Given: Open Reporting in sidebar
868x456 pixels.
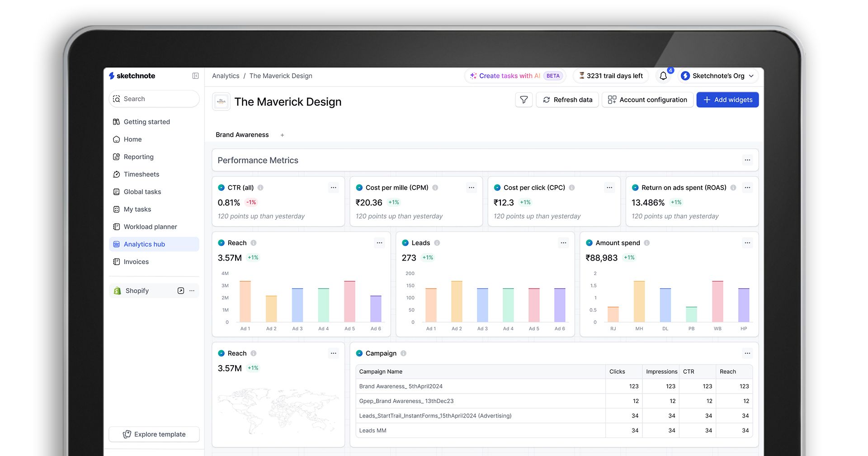Looking at the screenshot, I should point(154,157).
